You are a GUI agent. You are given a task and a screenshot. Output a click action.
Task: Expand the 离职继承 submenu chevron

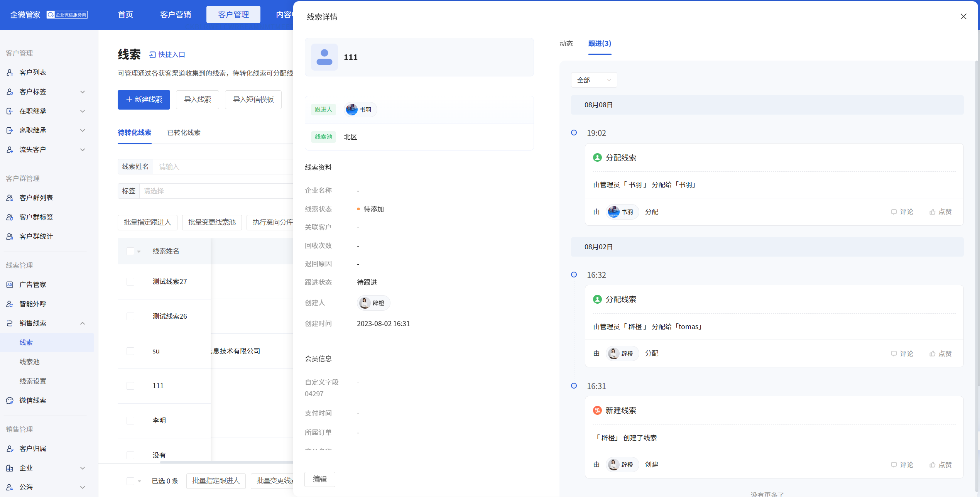(83, 130)
